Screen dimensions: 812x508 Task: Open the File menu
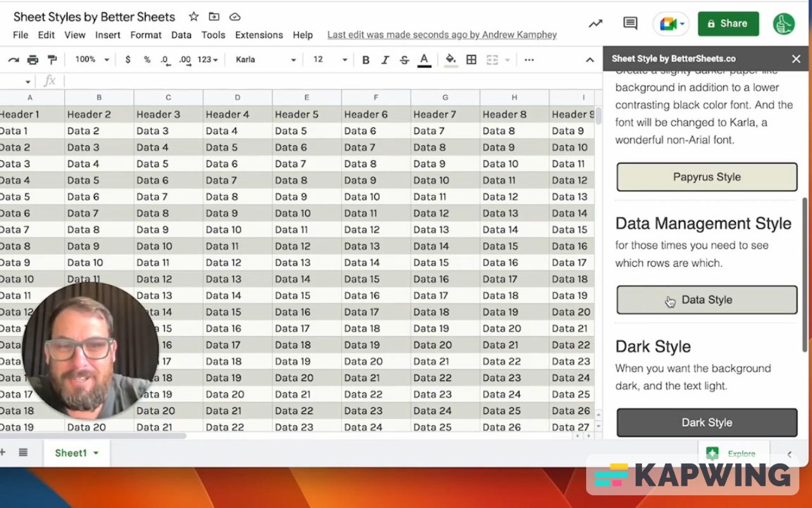(x=20, y=35)
